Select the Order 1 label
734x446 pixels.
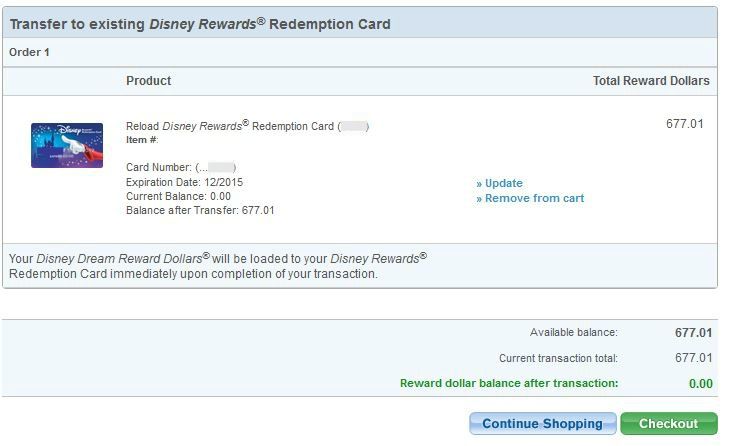[29, 52]
